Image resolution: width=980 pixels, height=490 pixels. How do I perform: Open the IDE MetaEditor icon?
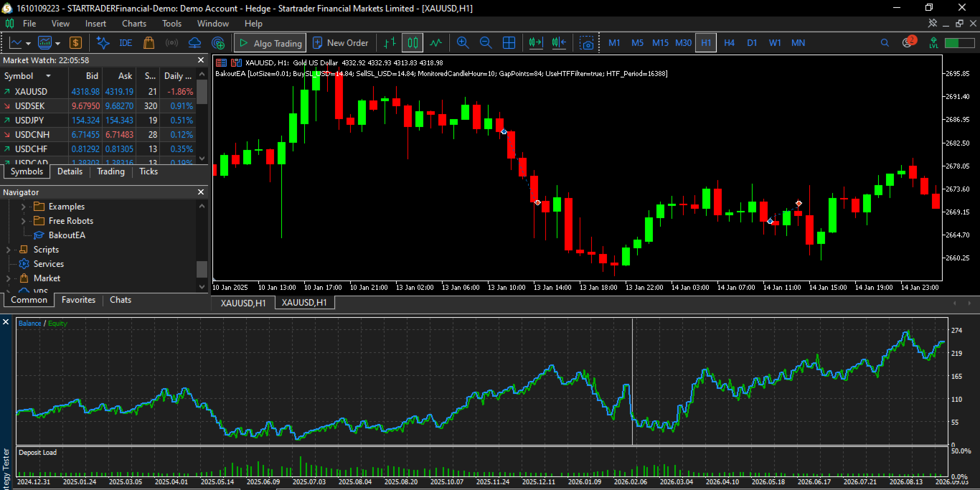pos(126,43)
